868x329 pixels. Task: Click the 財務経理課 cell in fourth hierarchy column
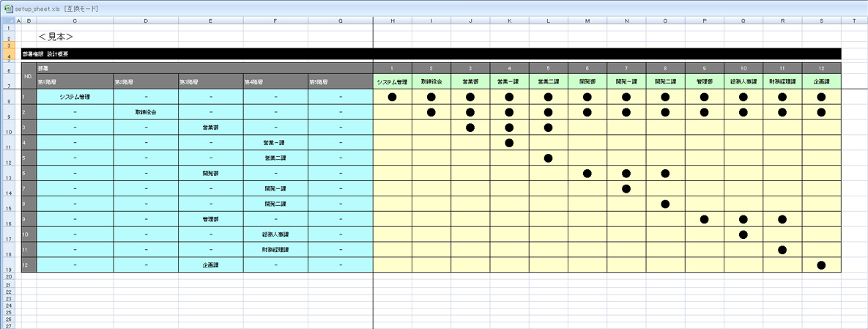(x=275, y=250)
